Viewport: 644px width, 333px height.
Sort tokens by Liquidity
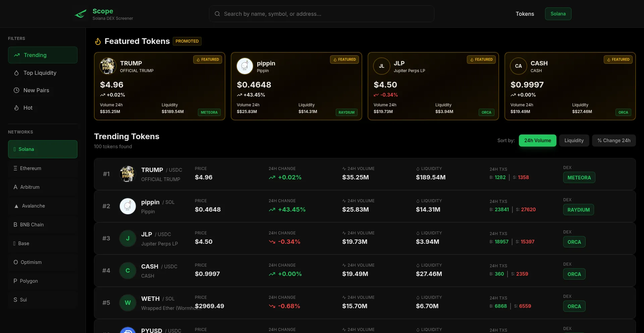click(574, 141)
